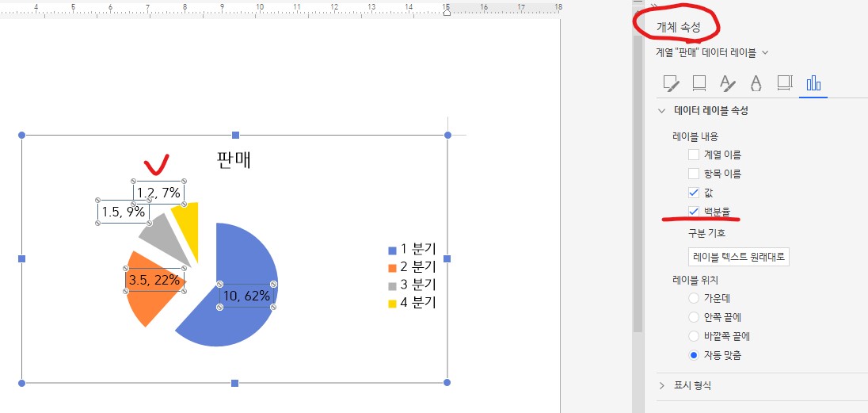Image resolution: width=868 pixels, height=413 pixels.
Task: Click the ruler's right indent marker
Action: (x=447, y=12)
